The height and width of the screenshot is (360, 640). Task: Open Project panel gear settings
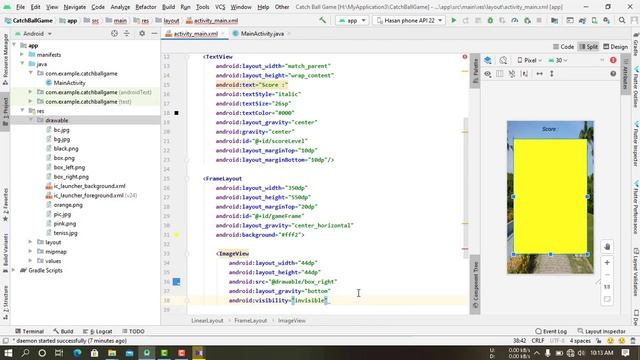click(x=142, y=33)
